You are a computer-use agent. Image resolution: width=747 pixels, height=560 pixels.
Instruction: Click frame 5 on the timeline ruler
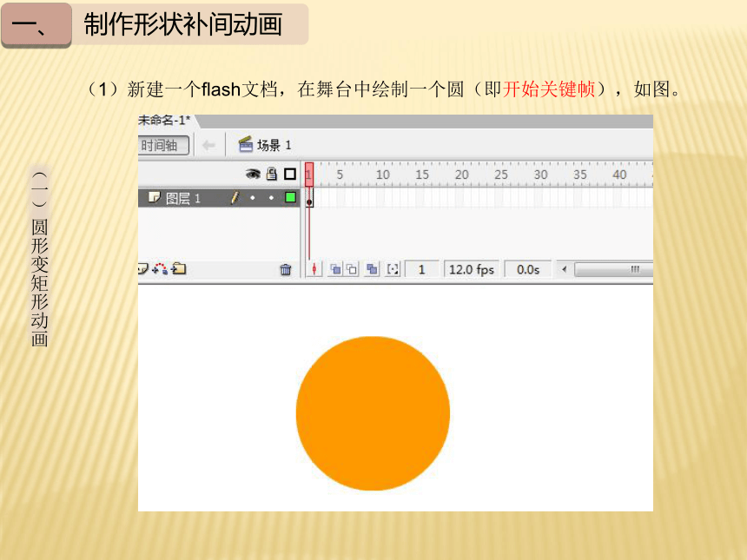point(340,175)
